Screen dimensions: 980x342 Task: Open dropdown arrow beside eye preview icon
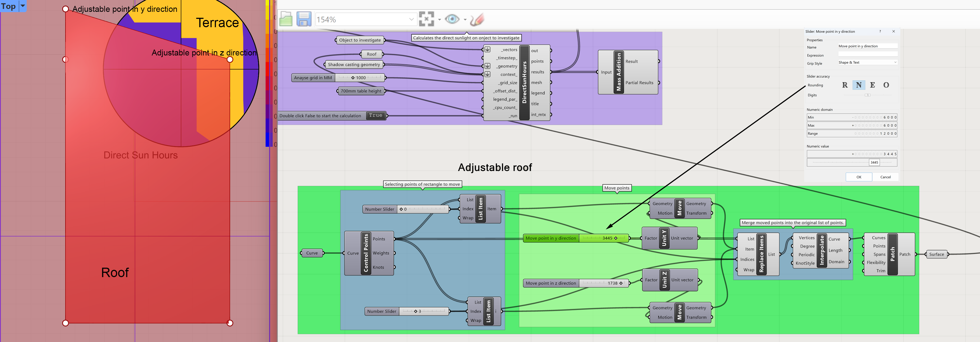(465, 19)
